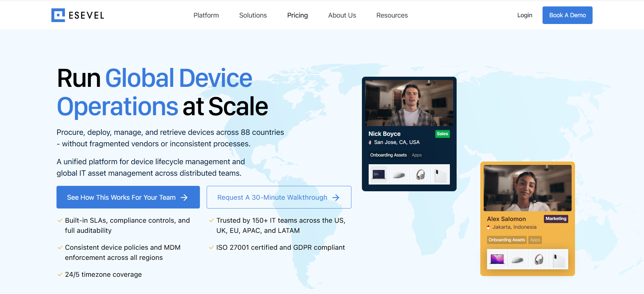
Task: Click the checkmark beside Trusted by 150+ IT teams
Action: (x=211, y=220)
